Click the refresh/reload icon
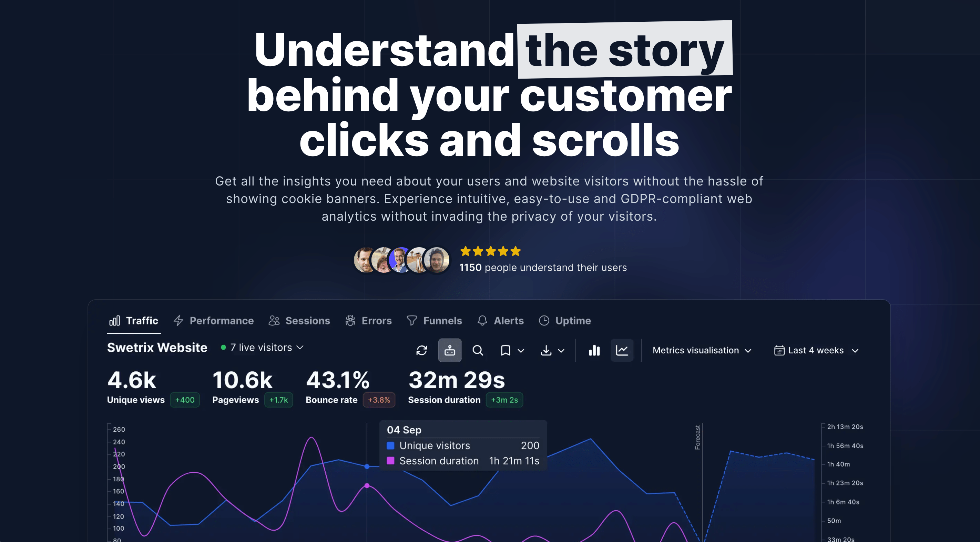 (x=422, y=350)
